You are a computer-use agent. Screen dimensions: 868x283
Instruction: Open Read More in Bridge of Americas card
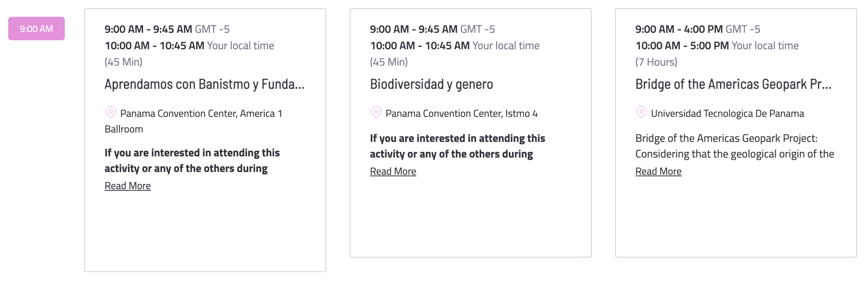(658, 171)
